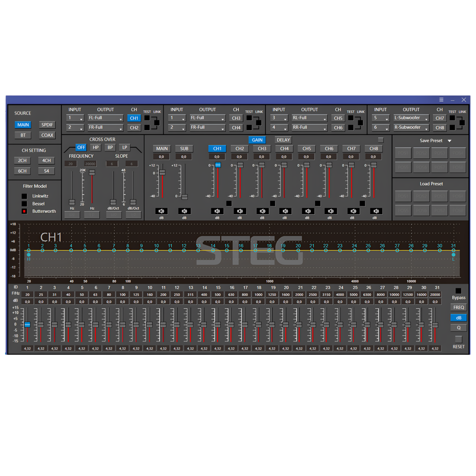The width and height of the screenshot is (476, 476).
Task: Mute CH2 with its speaker icon
Action: pos(240,211)
